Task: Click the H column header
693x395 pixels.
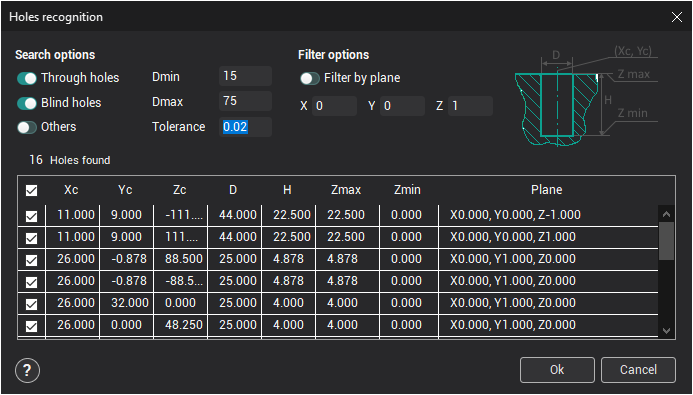Action: point(287,190)
